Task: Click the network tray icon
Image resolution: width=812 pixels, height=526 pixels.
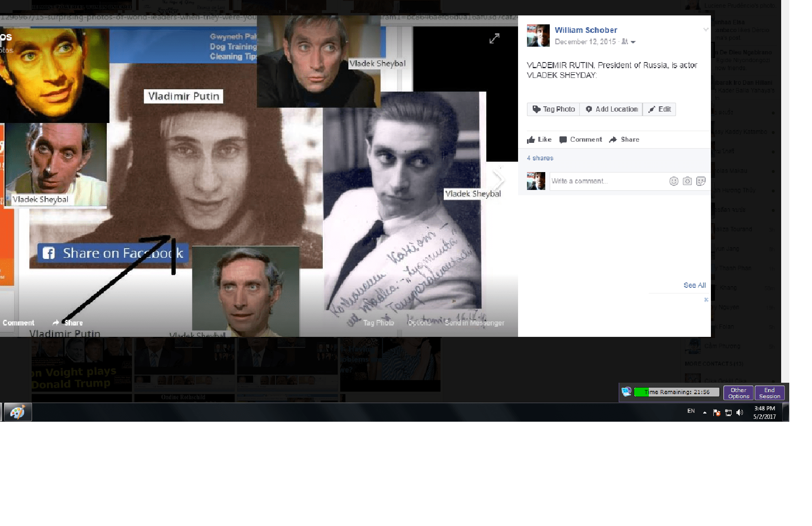Action: click(x=728, y=413)
